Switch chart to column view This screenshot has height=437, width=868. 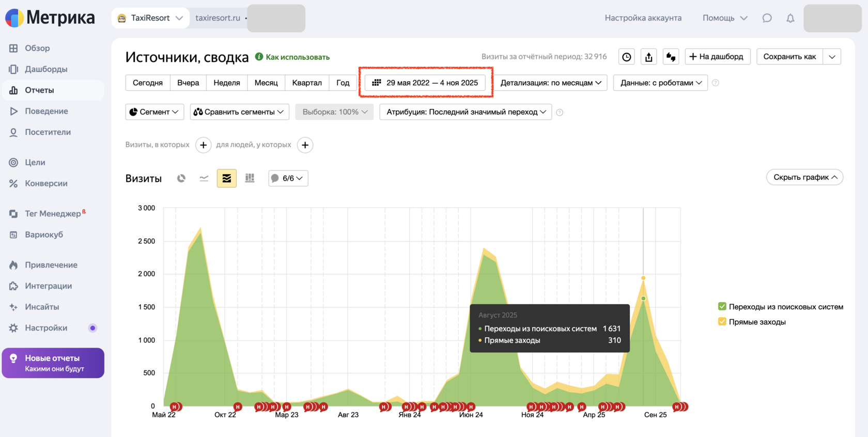coord(250,178)
